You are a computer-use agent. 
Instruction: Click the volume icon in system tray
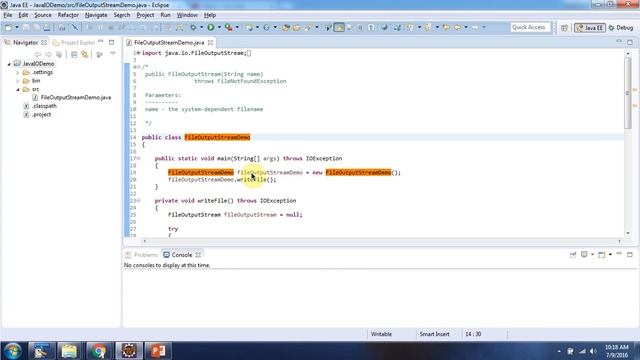593,351
